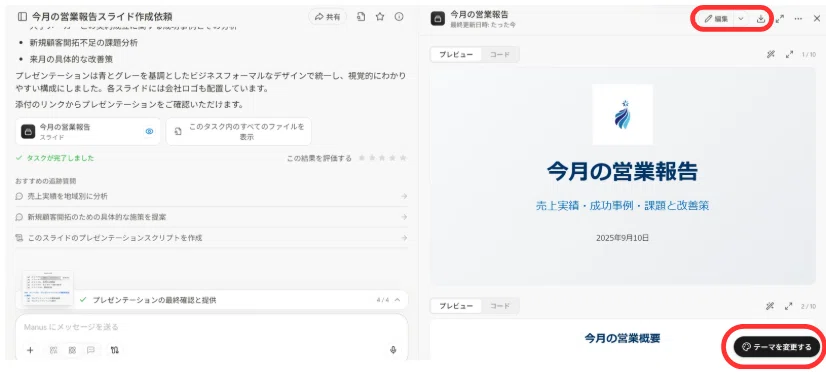The height and width of the screenshot is (372, 826).
Task: Expand the preview panel to fullscreen from the header
Action: coord(780,18)
